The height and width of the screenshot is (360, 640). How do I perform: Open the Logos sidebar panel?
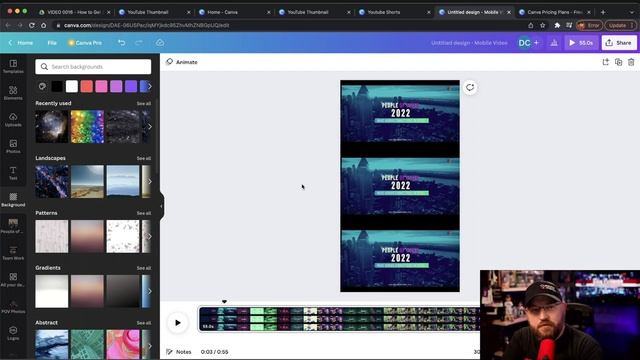[13, 333]
